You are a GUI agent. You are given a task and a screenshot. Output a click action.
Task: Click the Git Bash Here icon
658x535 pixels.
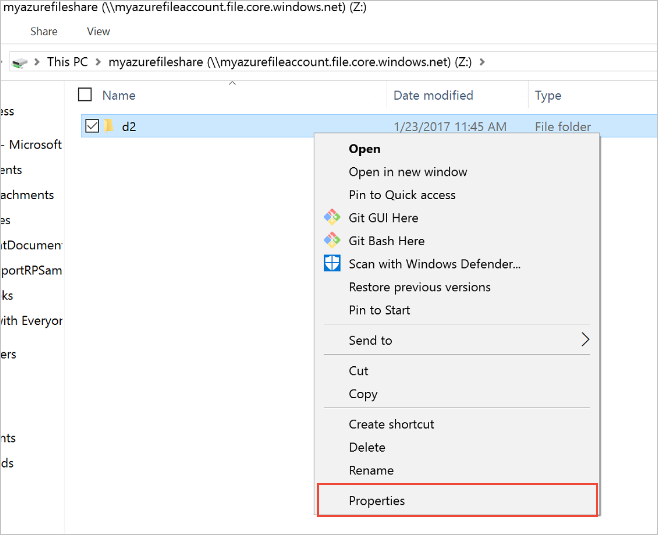(332, 240)
